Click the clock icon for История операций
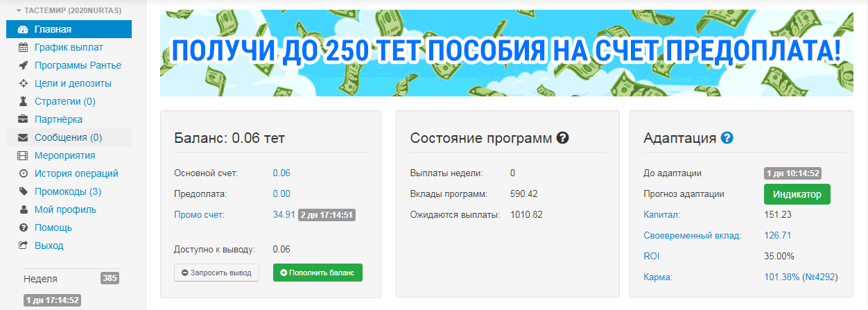Image resolution: width=868 pixels, height=310 pixels. tap(23, 173)
